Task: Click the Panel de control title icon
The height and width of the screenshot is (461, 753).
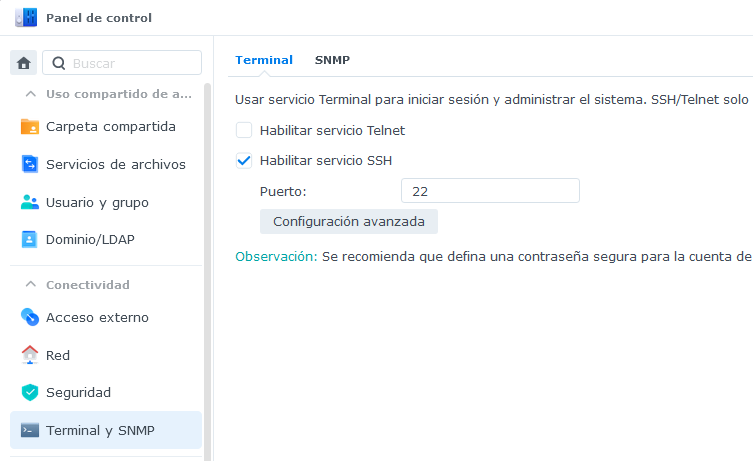Action: pyautogui.click(x=26, y=17)
